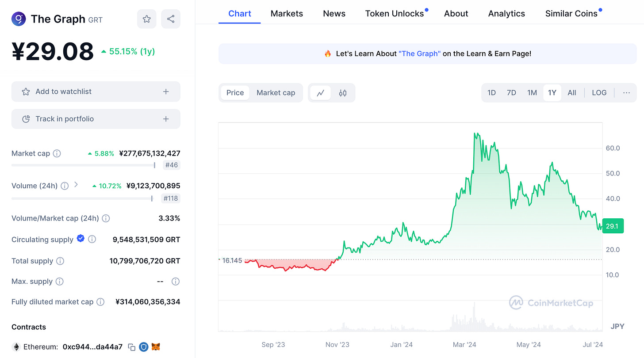Open the Markets tab
The height and width of the screenshot is (358, 644).
tap(287, 14)
